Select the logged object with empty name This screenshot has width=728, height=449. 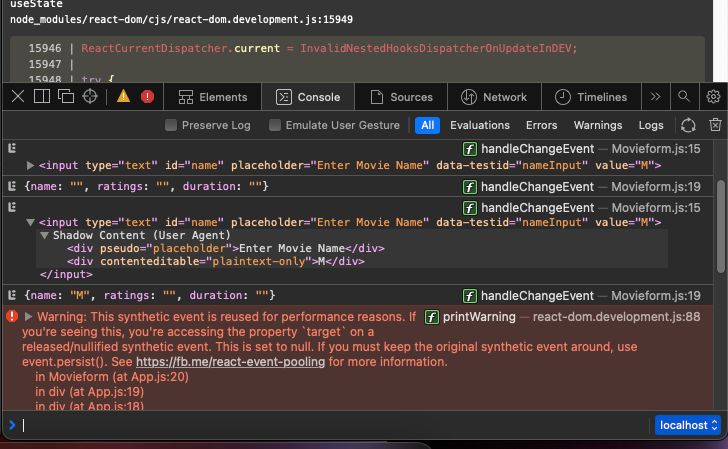tap(146, 186)
